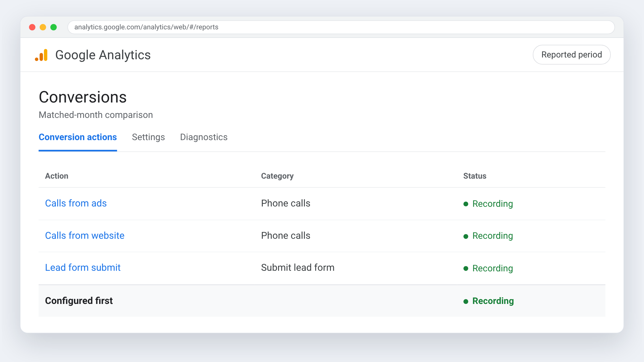Click the Google Analytics title text
The height and width of the screenshot is (362, 644).
click(x=103, y=55)
